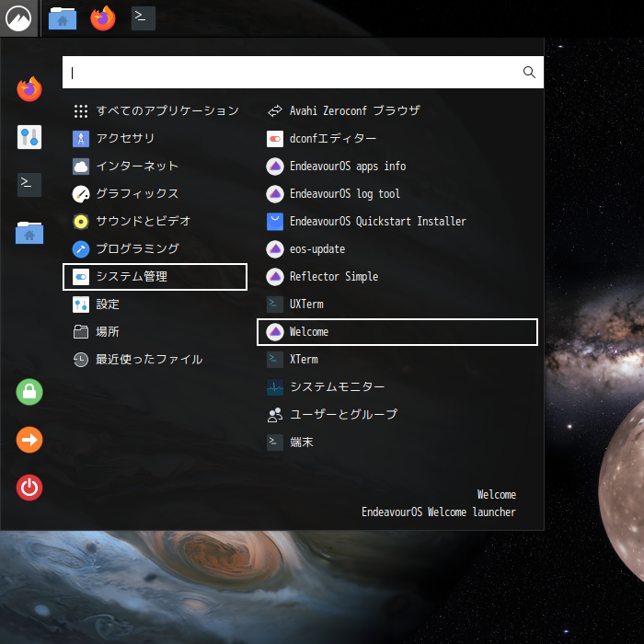The image size is (644, 644).
Task: Open ユーザーとグループ
Action: point(397,415)
